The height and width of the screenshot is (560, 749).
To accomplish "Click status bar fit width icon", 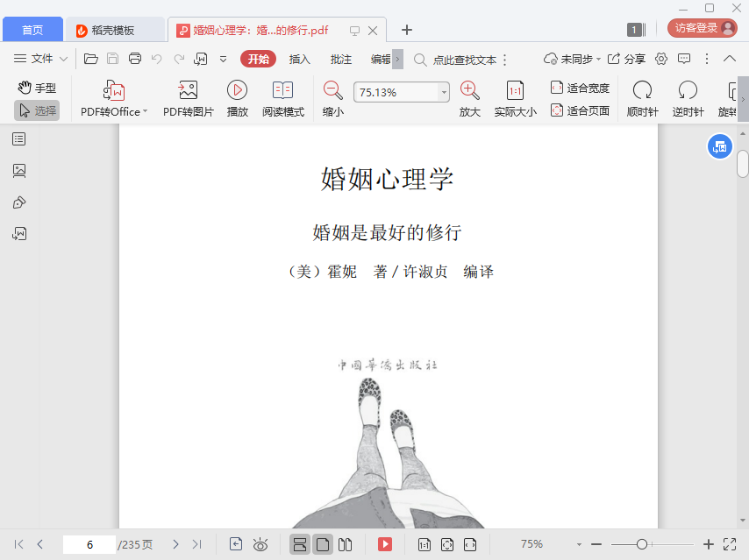I will tap(470, 544).
